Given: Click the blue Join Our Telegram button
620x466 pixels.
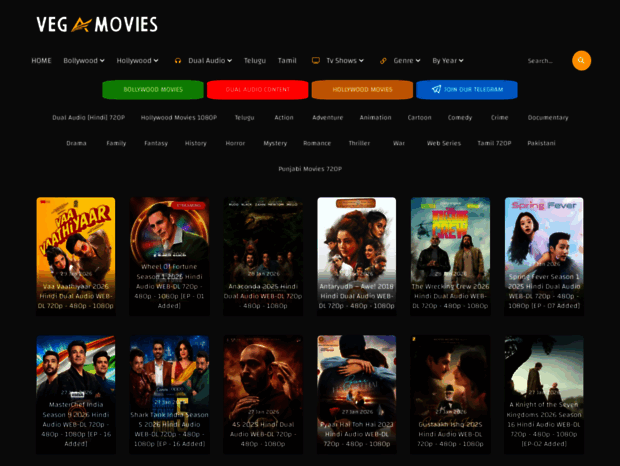Looking at the screenshot, I should coord(467,90).
